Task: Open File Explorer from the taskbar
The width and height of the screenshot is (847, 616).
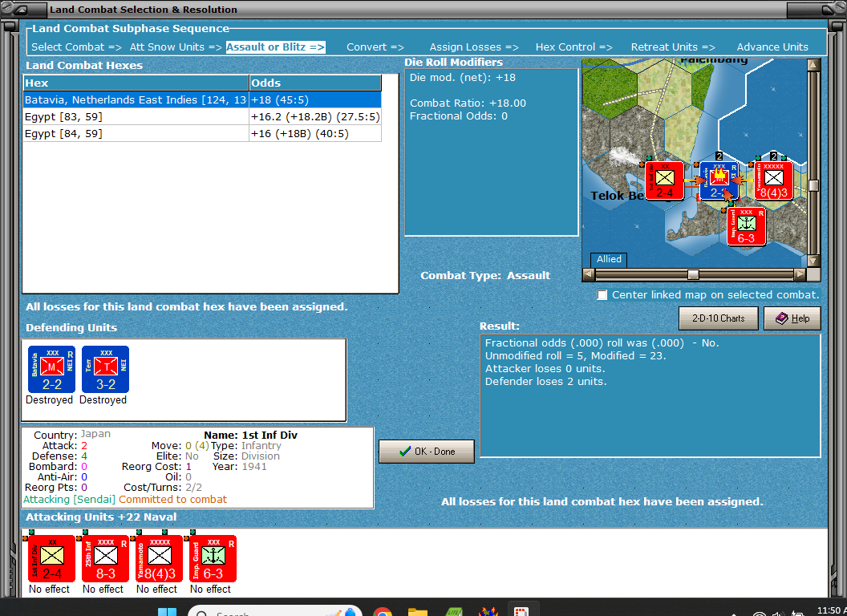Action: (x=418, y=612)
